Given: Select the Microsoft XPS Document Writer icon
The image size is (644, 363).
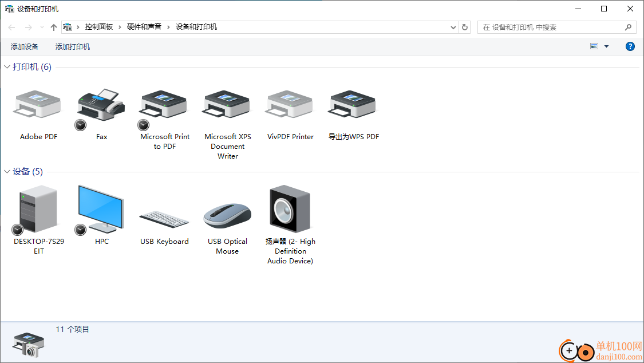Looking at the screenshot, I should [x=227, y=105].
